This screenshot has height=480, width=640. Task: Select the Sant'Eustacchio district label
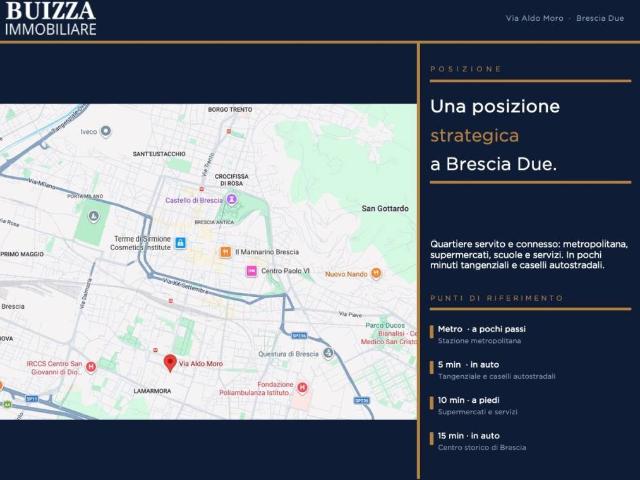coord(159,154)
